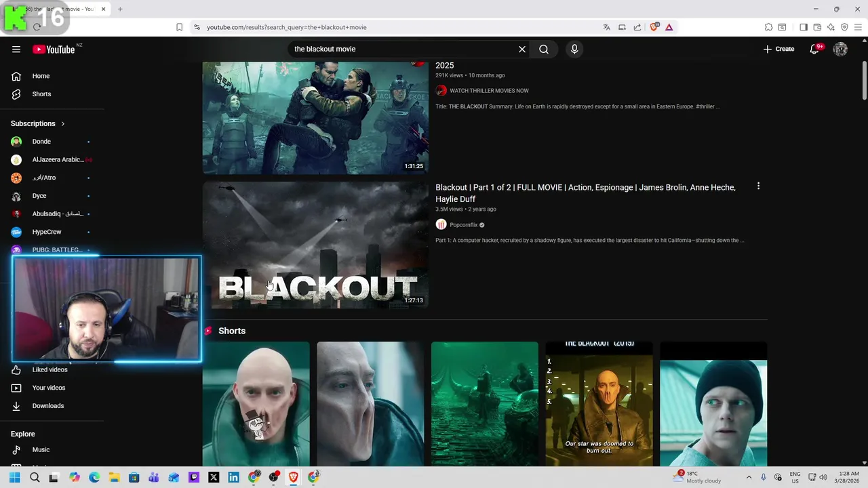
Task: Launch Microsoft Edge from taskbar
Action: (94, 477)
